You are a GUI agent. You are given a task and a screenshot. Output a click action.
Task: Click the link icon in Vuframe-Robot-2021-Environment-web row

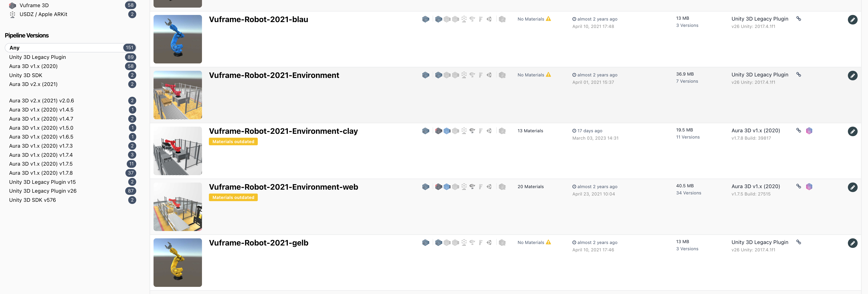(x=799, y=186)
